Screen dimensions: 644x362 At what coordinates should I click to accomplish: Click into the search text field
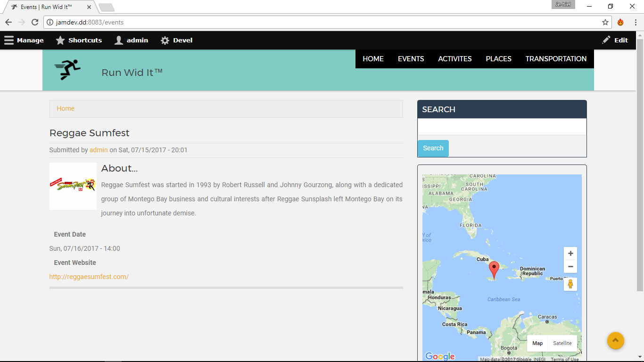pos(502,127)
